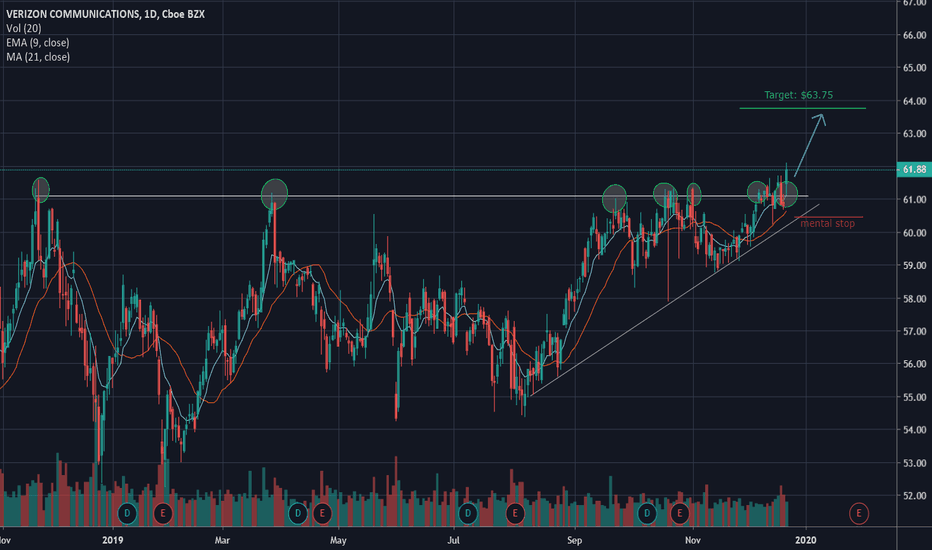
Task: Click the Vol (20) indicator label
Action: point(24,28)
